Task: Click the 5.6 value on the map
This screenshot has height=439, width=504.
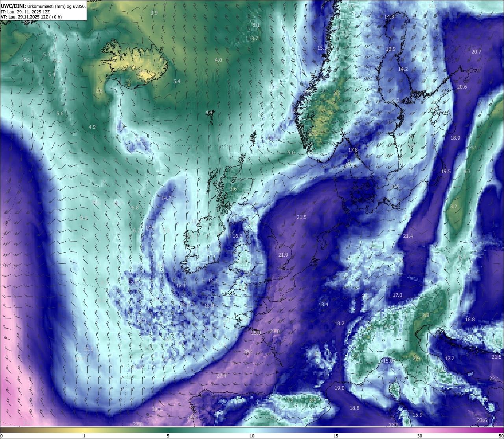Action: point(60,113)
